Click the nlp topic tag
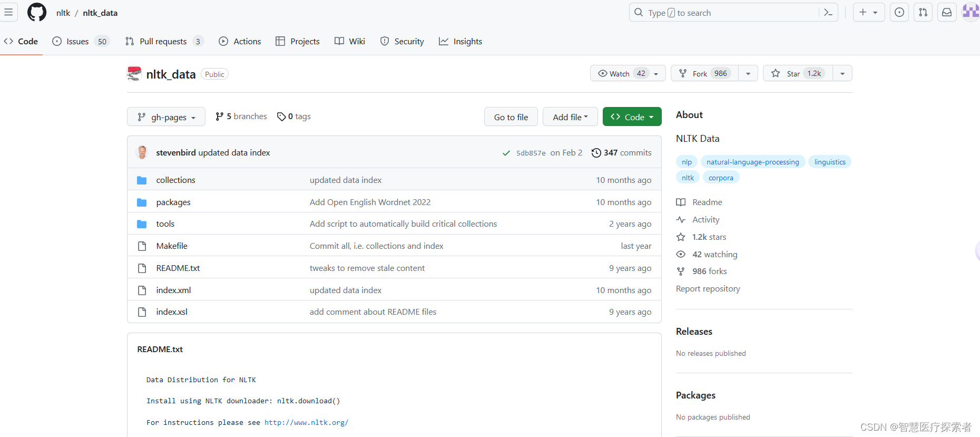Screen dimensions: 980x437 coord(687,162)
